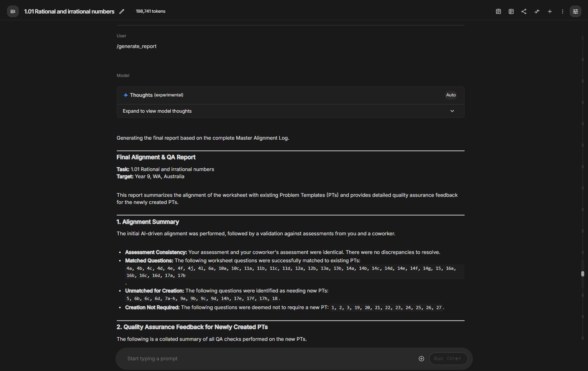Click the circled plus icon in the prompt box
588x371 pixels.
421,359
